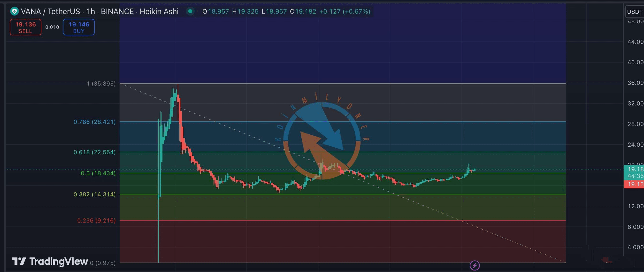The height and width of the screenshot is (272, 644).
Task: Click the TradingView logo
Action: click(x=50, y=261)
